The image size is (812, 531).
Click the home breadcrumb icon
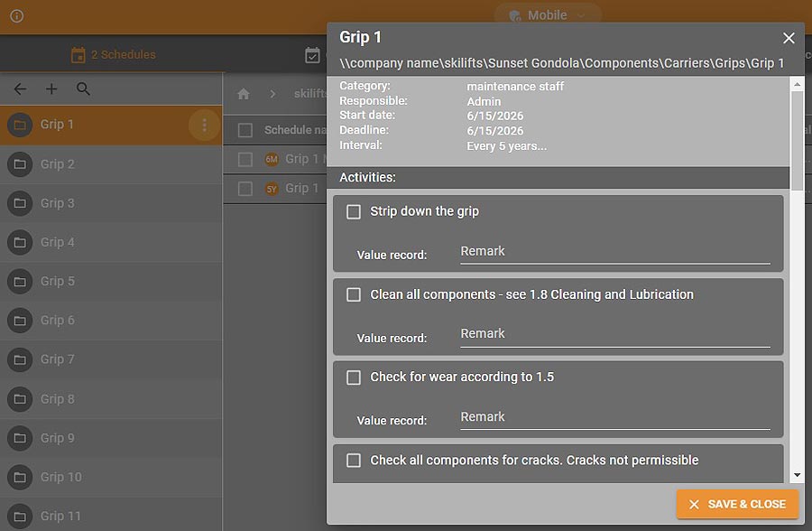point(243,94)
